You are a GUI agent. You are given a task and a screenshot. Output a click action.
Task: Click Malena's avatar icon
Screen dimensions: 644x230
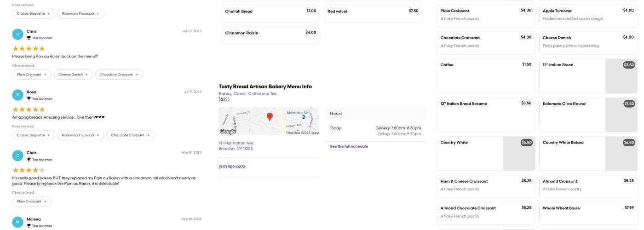(17, 222)
